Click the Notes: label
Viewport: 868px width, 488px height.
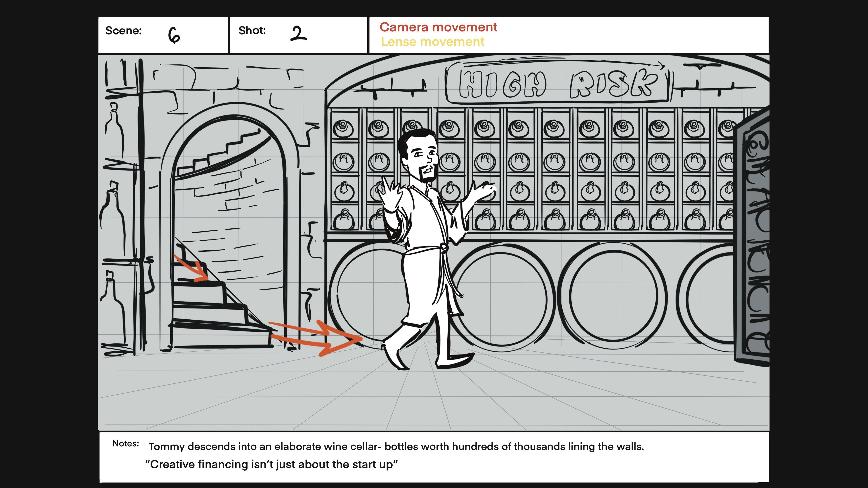click(x=125, y=443)
